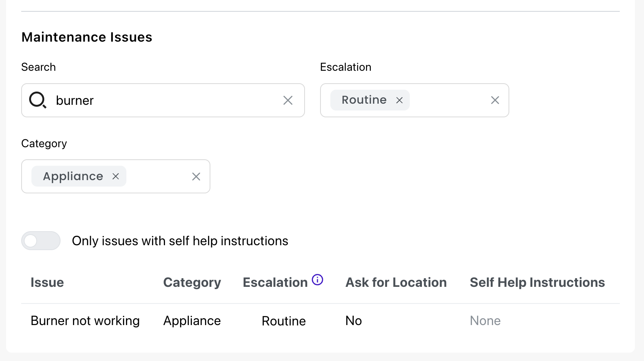
Task: Open the Burner not working issue
Action: pyautogui.click(x=85, y=321)
